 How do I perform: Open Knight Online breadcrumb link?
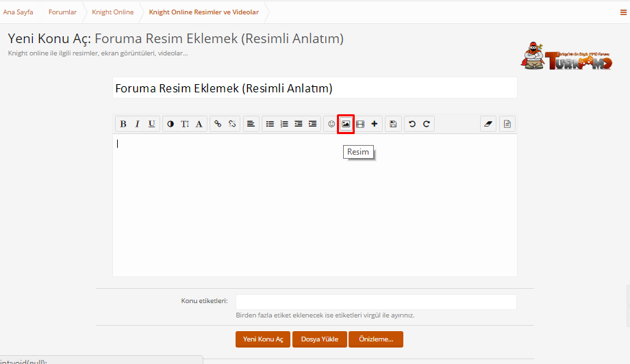point(112,12)
